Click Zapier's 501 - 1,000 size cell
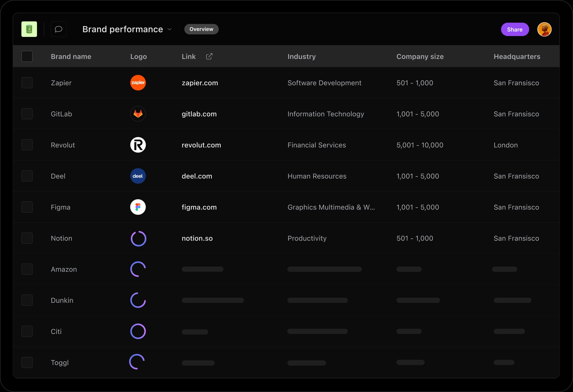The width and height of the screenshot is (573, 392). coord(415,83)
